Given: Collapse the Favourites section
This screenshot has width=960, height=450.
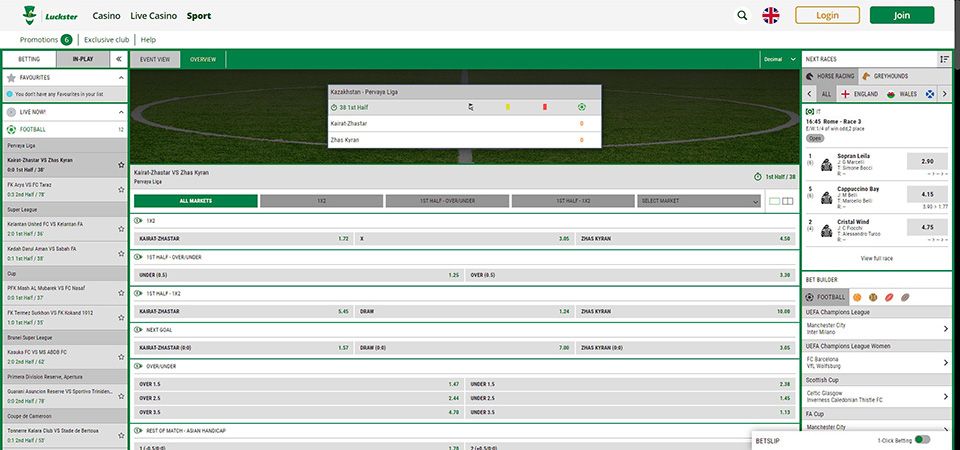Looking at the screenshot, I should [x=121, y=76].
